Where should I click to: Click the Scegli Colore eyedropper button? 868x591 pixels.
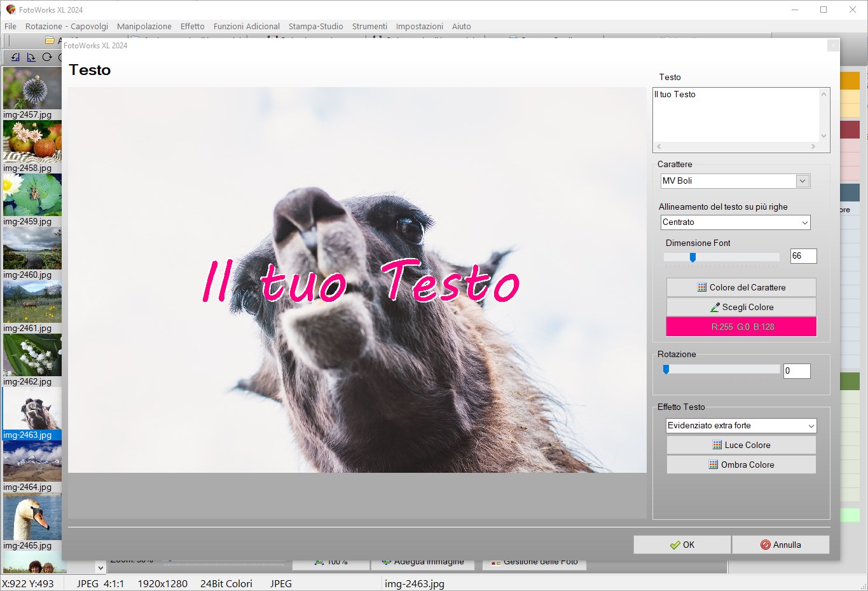pos(741,307)
